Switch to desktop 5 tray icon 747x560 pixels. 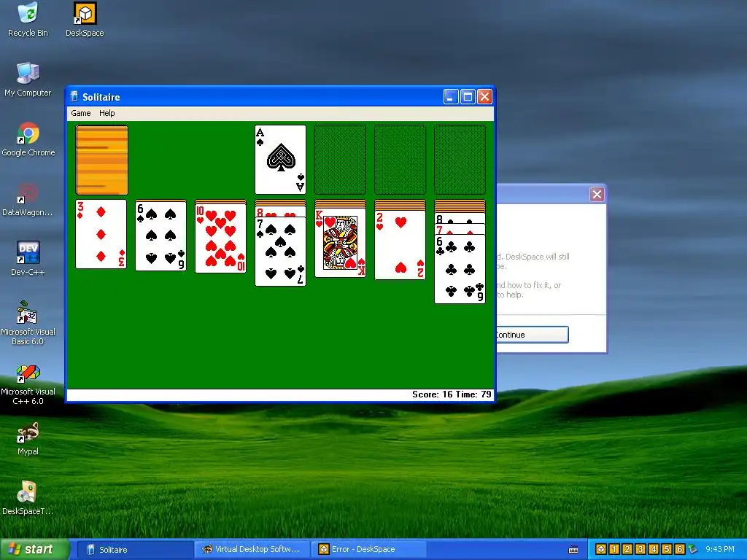click(667, 549)
